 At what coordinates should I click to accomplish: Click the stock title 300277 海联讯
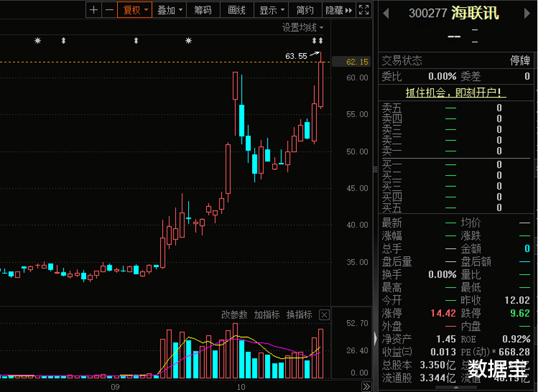pyautogui.click(x=453, y=13)
